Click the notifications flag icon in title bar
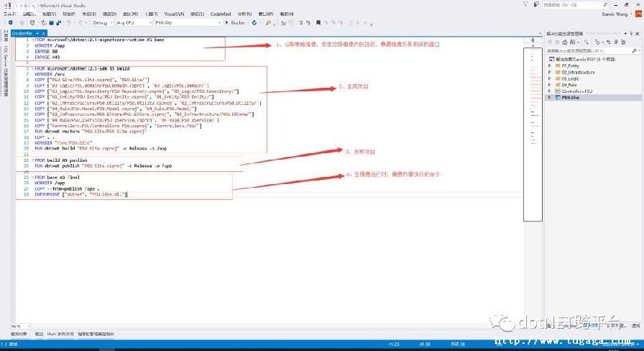The height and width of the screenshot is (351, 644). (525, 4)
